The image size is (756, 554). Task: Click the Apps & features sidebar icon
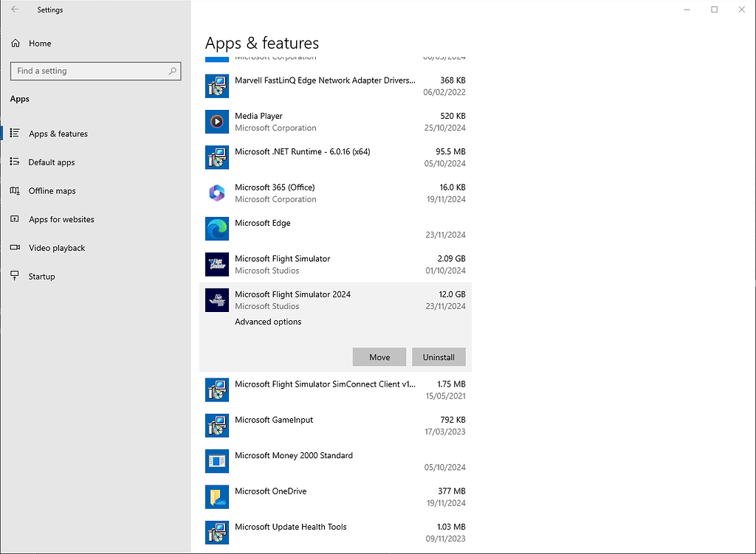(x=15, y=133)
